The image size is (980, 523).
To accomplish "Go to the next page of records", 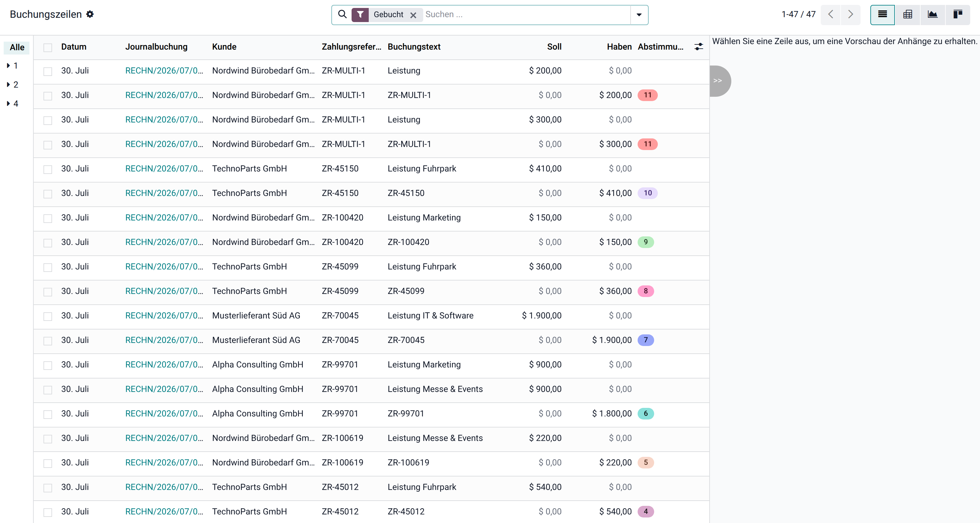I will pyautogui.click(x=851, y=14).
